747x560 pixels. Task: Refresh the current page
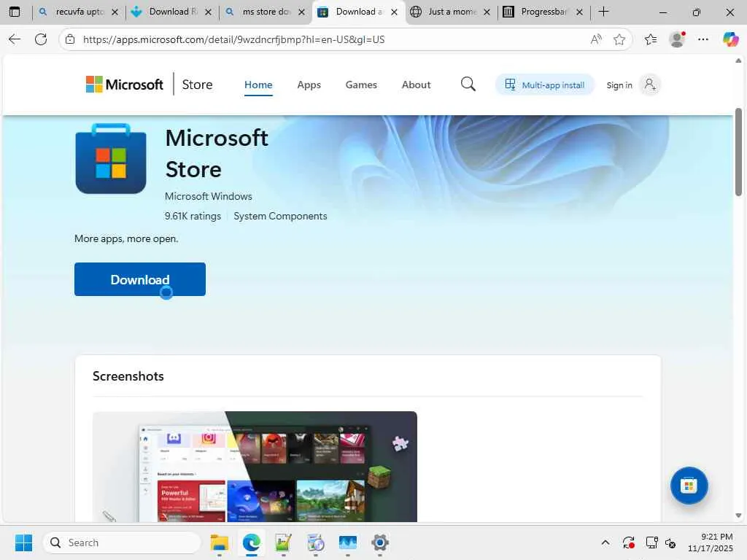[41, 39]
